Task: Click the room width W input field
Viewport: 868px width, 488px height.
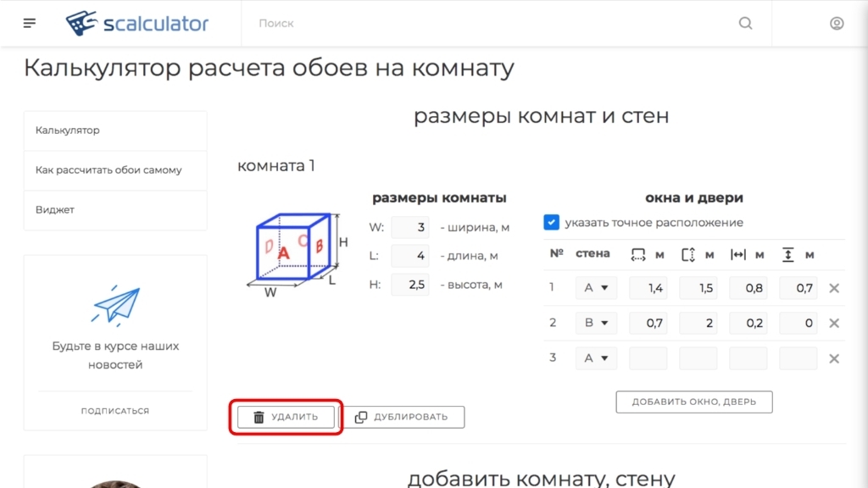Action: (x=410, y=227)
